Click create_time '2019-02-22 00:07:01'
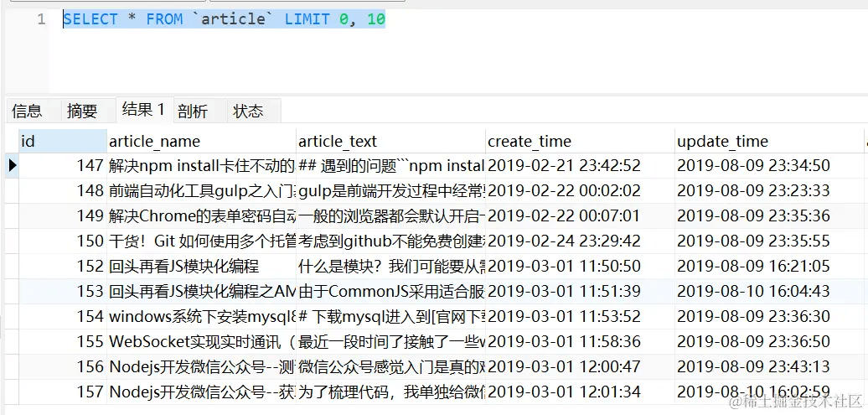Image resolution: width=868 pixels, height=415 pixels. click(580, 215)
